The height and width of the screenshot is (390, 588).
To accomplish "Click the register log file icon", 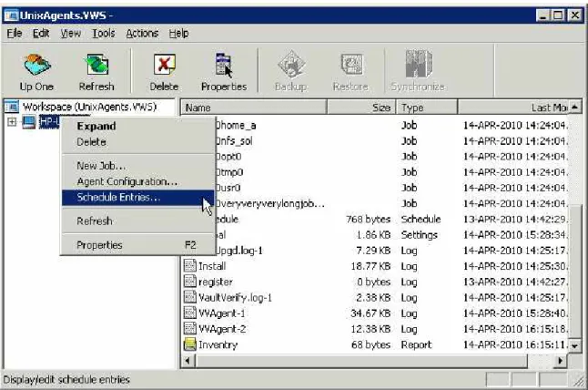I will [x=189, y=282].
